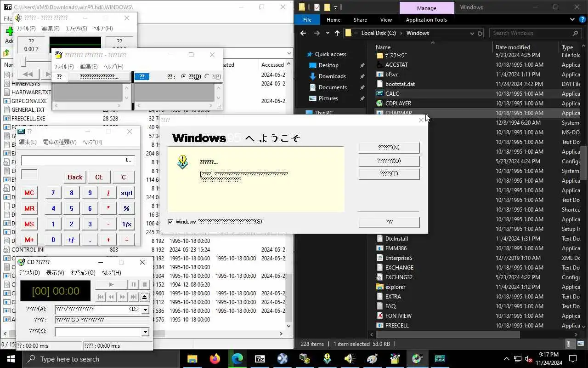Open the muted volume tray icon
This screenshot has height=368, width=588.
pos(528,359)
